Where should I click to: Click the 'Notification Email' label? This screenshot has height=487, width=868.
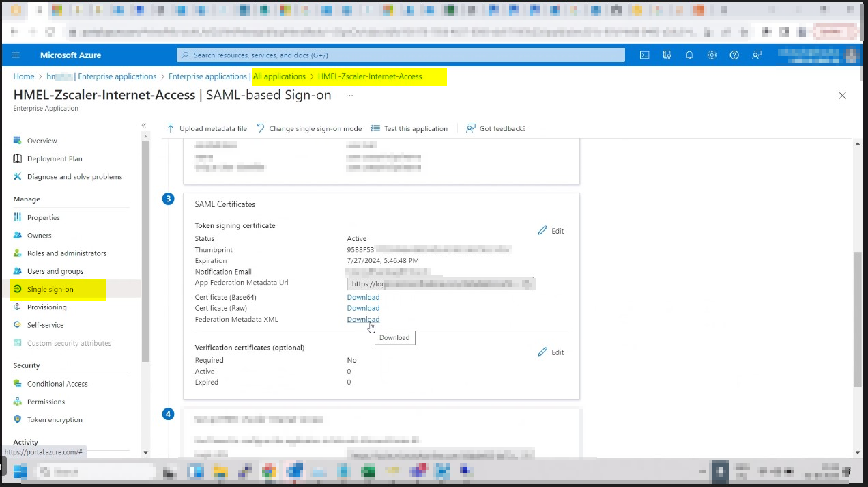click(x=223, y=272)
